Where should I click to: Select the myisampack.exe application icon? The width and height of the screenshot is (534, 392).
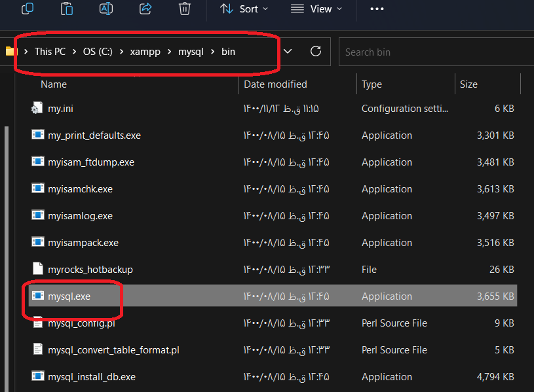(x=38, y=242)
